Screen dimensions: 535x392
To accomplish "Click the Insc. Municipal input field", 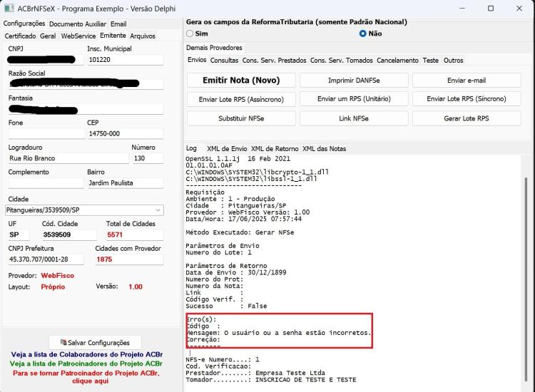I will [x=126, y=60].
